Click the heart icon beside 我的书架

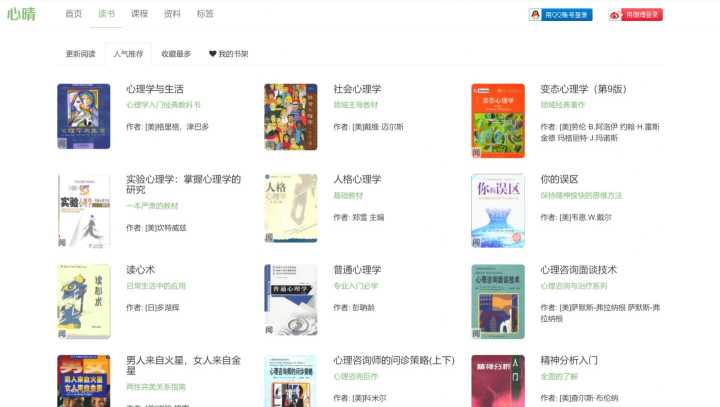pos(213,54)
